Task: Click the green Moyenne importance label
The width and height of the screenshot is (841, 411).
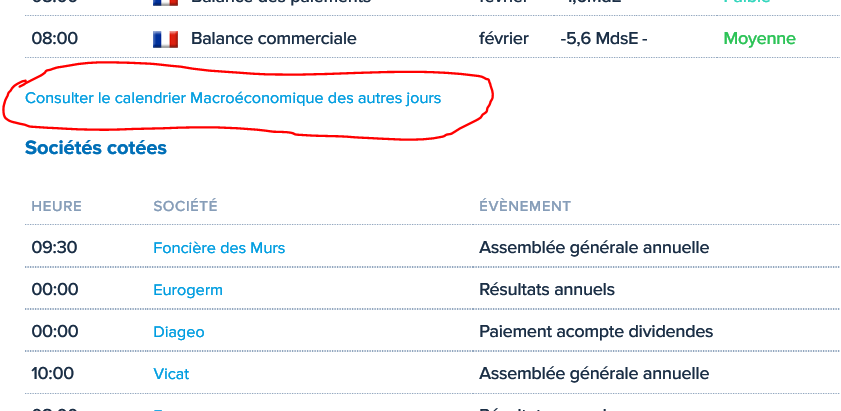Action: (x=759, y=39)
